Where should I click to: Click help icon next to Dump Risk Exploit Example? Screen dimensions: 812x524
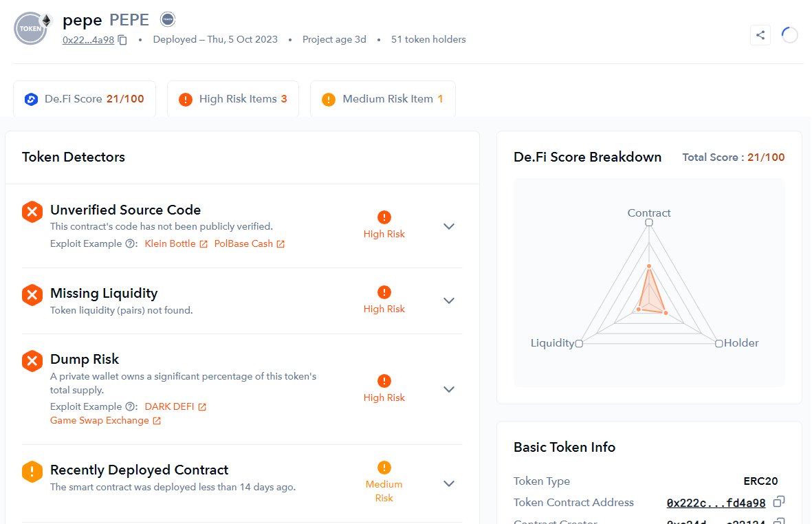(130, 407)
